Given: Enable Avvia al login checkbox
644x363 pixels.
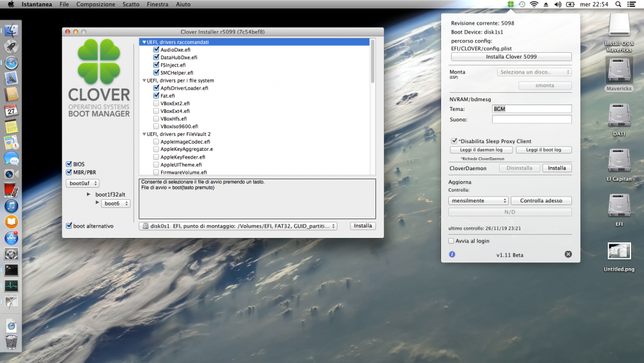Looking at the screenshot, I should point(451,241).
